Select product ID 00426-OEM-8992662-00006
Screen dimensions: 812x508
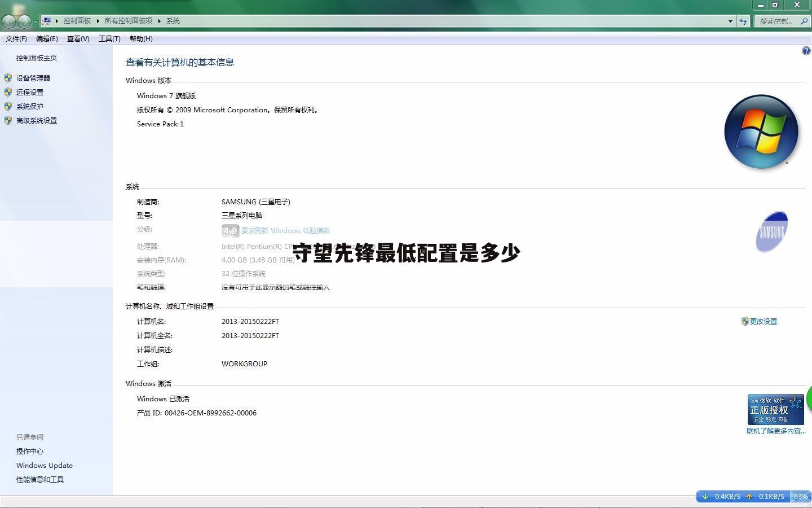coord(210,413)
